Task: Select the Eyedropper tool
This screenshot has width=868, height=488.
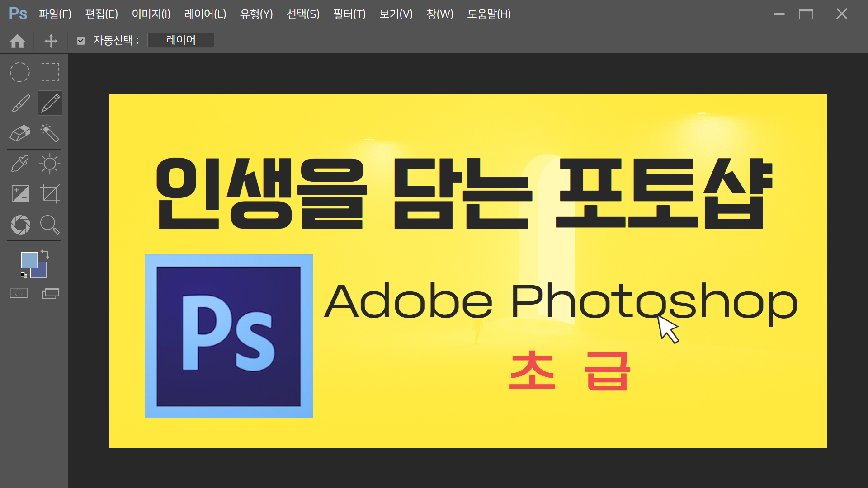Action: 20,164
